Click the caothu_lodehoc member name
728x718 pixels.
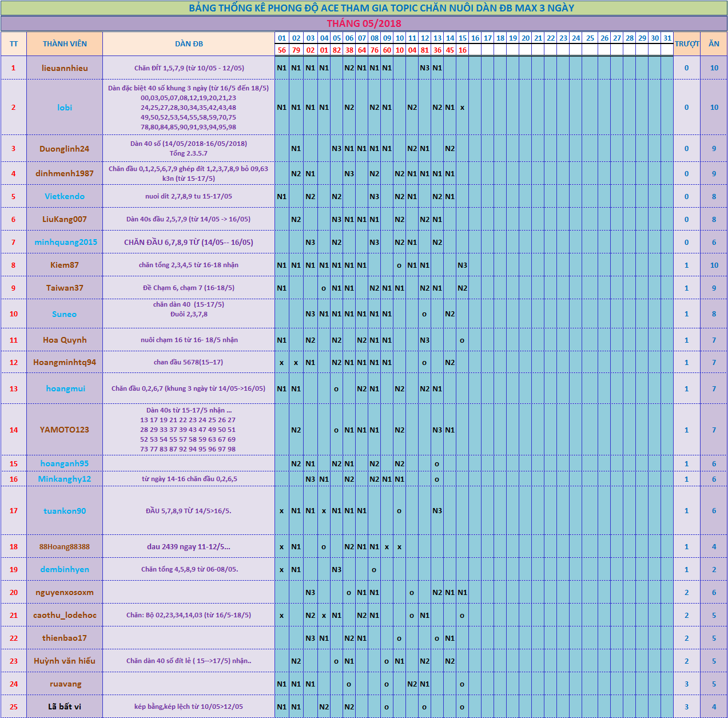click(65, 615)
